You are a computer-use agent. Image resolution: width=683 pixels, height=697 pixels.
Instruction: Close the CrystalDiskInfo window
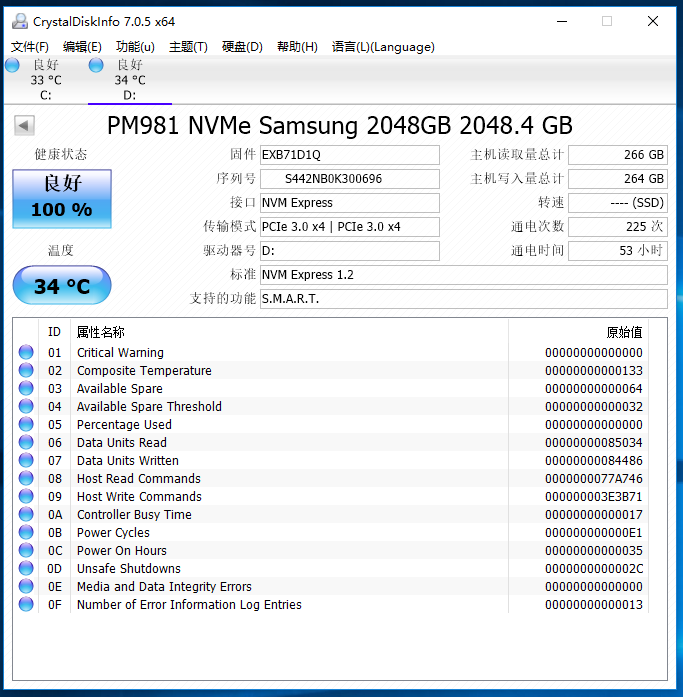click(653, 21)
